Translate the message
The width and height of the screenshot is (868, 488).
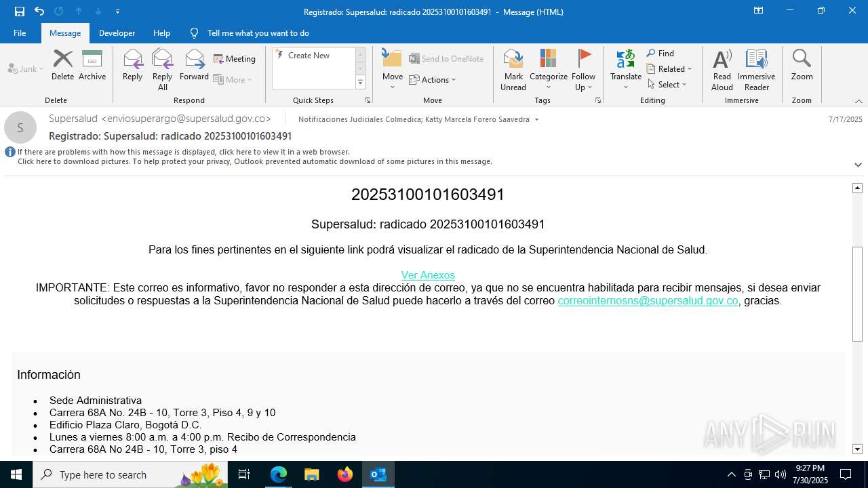[x=626, y=70]
